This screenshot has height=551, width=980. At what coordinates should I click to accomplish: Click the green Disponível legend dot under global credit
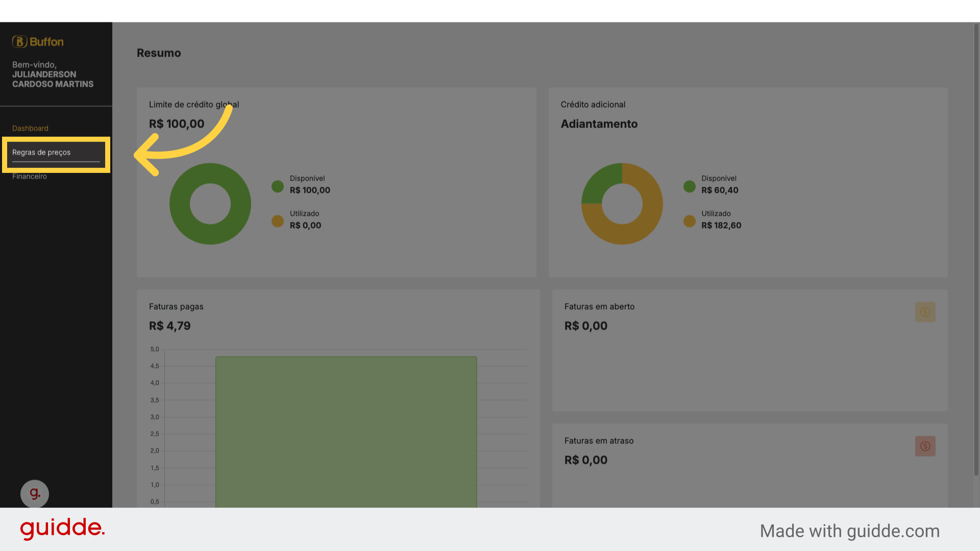click(x=278, y=186)
